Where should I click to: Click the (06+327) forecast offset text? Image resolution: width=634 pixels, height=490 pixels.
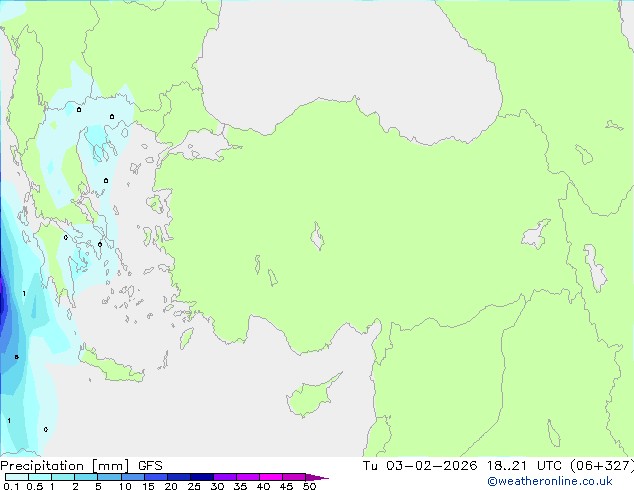point(598,465)
